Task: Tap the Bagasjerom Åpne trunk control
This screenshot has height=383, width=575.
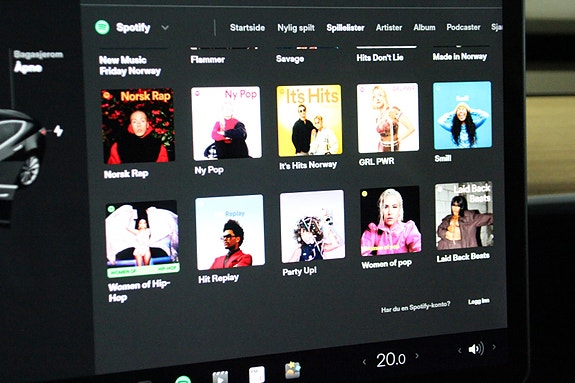Action: click(38, 62)
